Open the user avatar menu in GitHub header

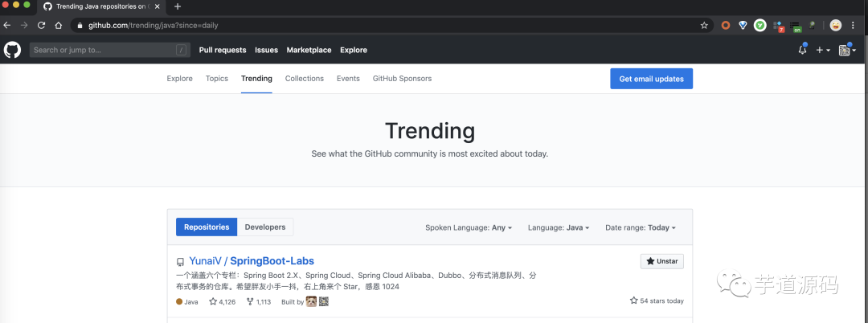point(847,50)
